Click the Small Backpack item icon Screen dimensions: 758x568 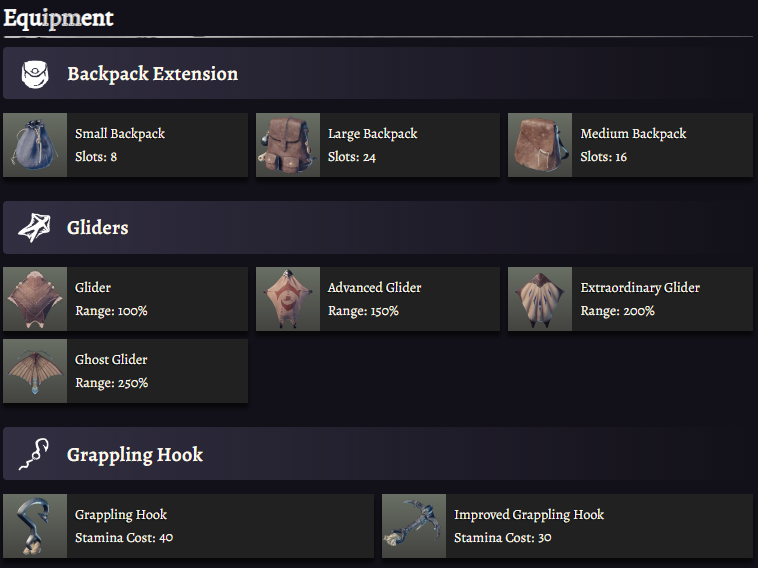tap(35, 145)
